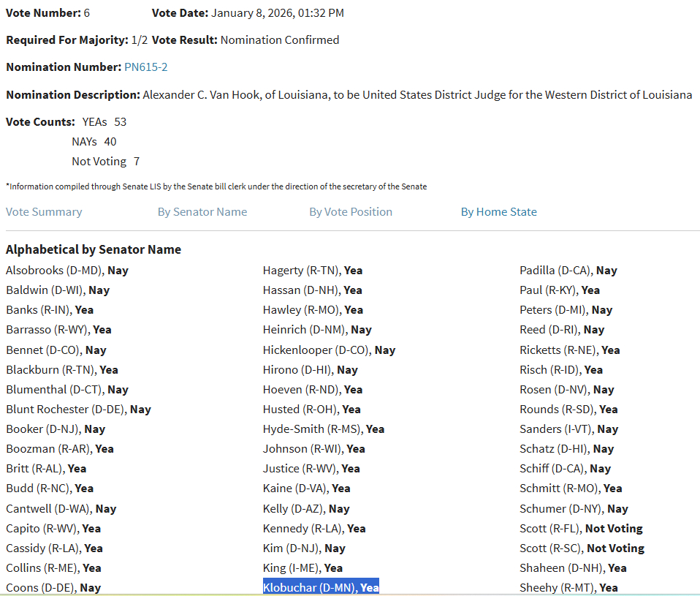Click the Nomination Confirmed vote result text
Viewport: 700px width, 596px height.
[280, 40]
